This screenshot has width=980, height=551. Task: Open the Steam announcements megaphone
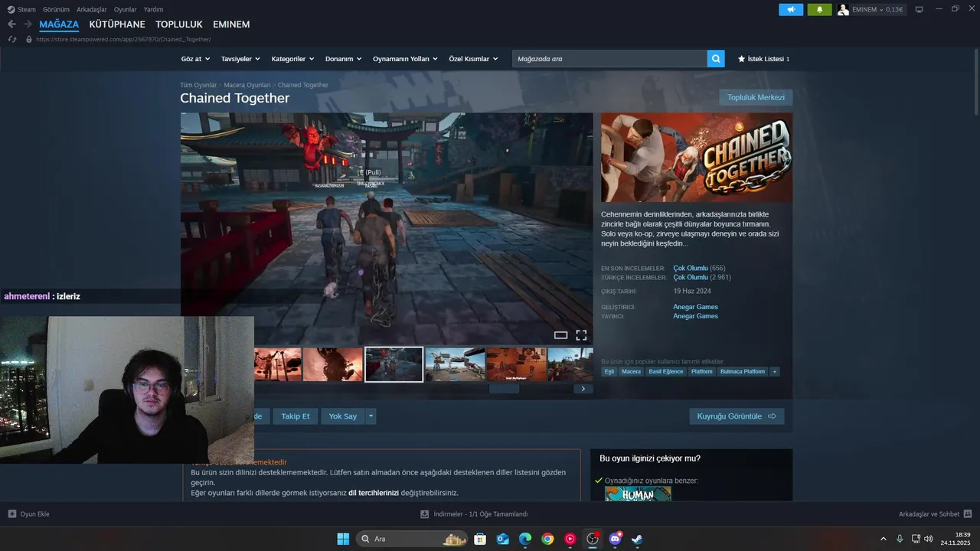pos(791,9)
